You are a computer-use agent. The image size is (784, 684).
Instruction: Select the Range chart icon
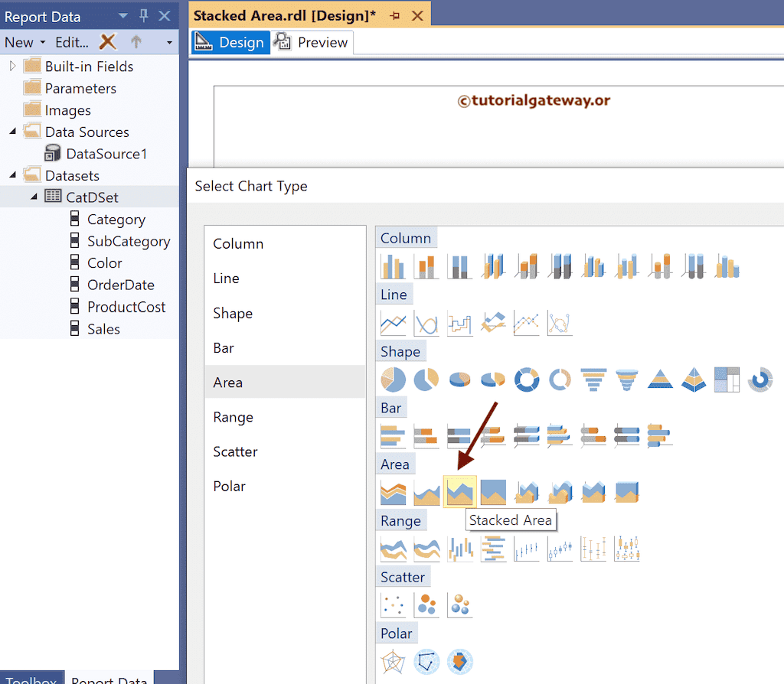(x=393, y=549)
